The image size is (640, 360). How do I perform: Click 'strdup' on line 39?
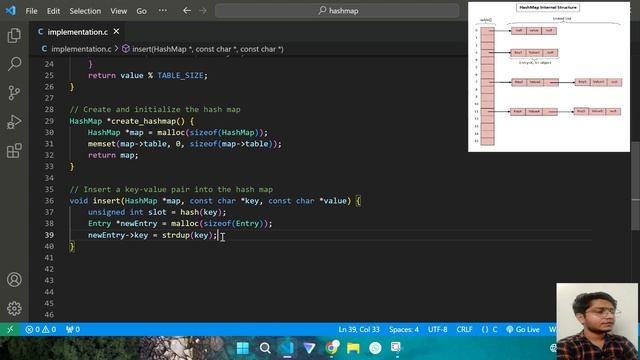176,235
